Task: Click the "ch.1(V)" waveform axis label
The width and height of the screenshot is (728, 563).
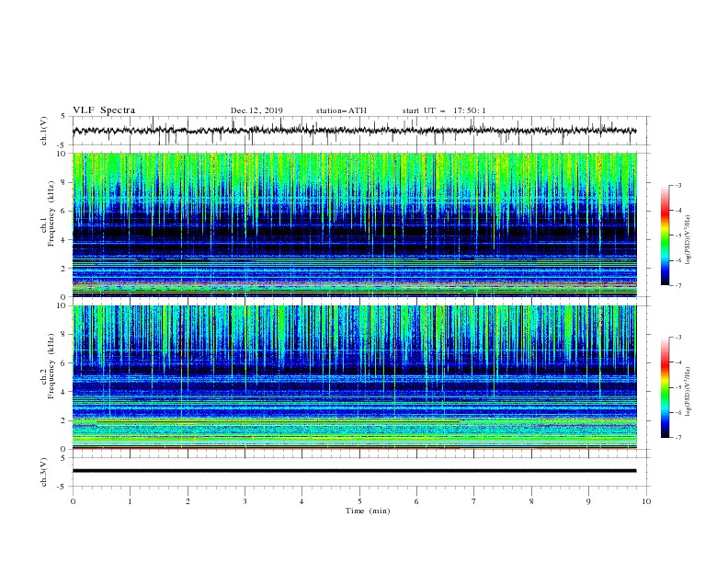Action: click(44, 131)
